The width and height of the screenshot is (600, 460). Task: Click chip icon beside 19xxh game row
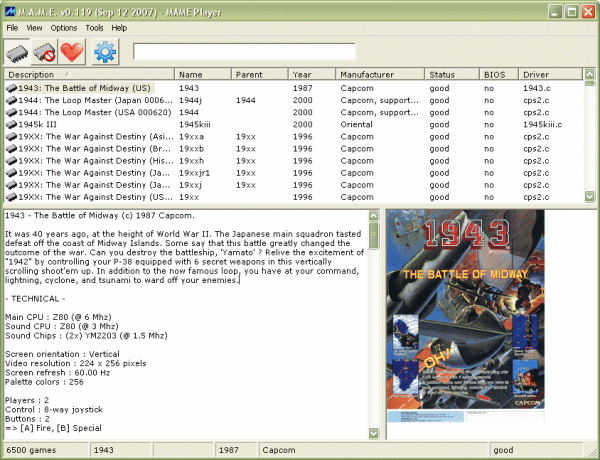[11, 161]
